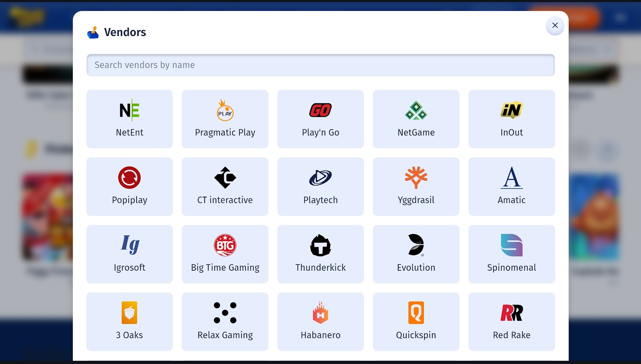The width and height of the screenshot is (641, 364).
Task: Select the Yggdrasil orange tree logo
Action: tap(416, 177)
